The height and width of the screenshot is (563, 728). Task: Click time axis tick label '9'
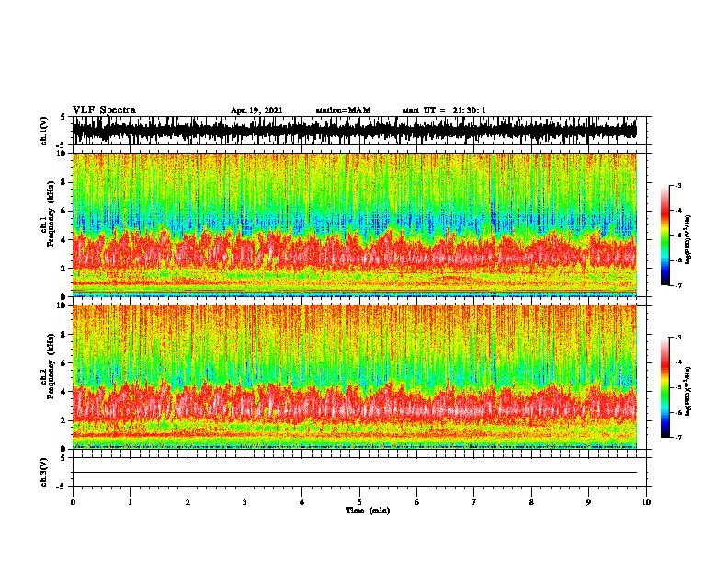(x=588, y=502)
